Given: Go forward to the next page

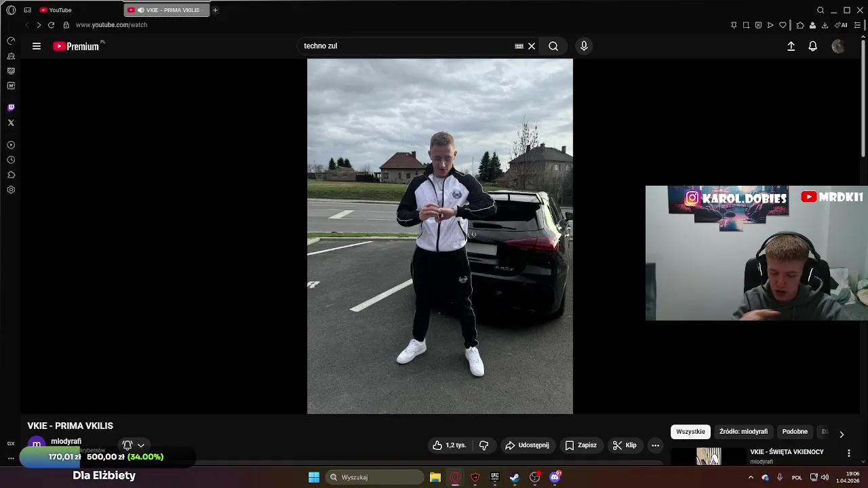Looking at the screenshot, I should [39, 25].
